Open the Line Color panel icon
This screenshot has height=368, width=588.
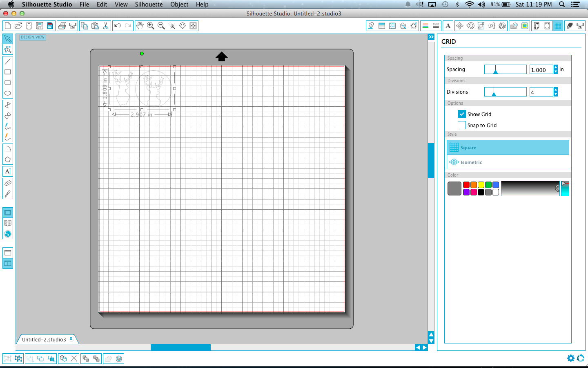pos(425,26)
